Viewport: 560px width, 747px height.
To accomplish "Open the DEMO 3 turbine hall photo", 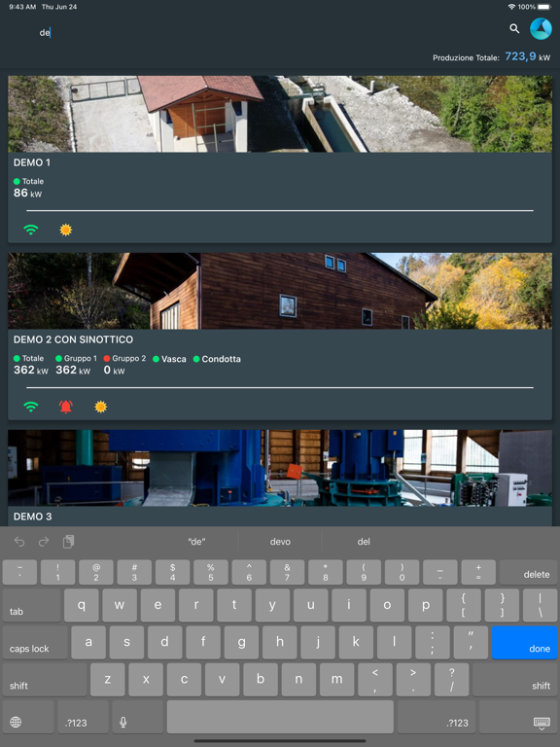I will pos(280,468).
